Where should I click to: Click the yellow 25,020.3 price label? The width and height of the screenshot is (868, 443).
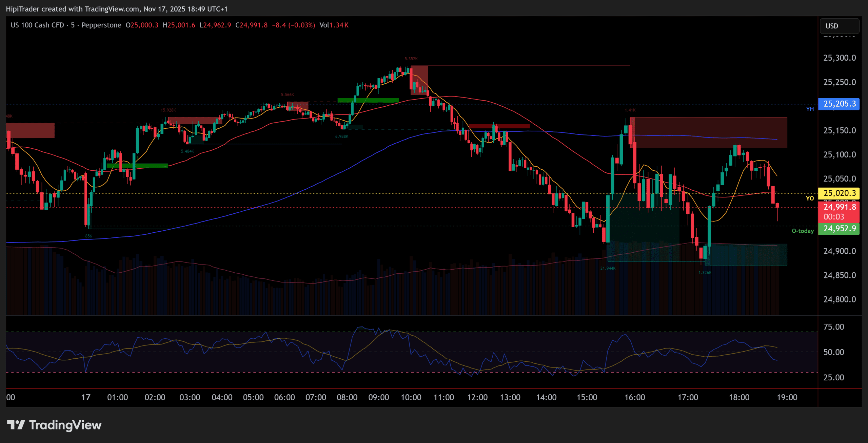tap(839, 193)
